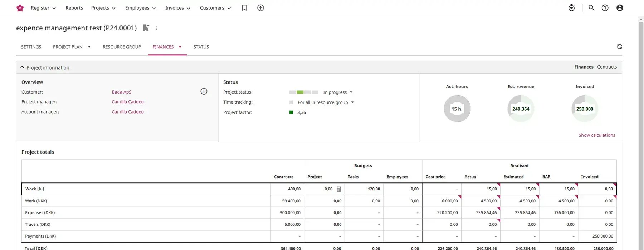Click Tasks budget value 120,00

click(x=374, y=189)
